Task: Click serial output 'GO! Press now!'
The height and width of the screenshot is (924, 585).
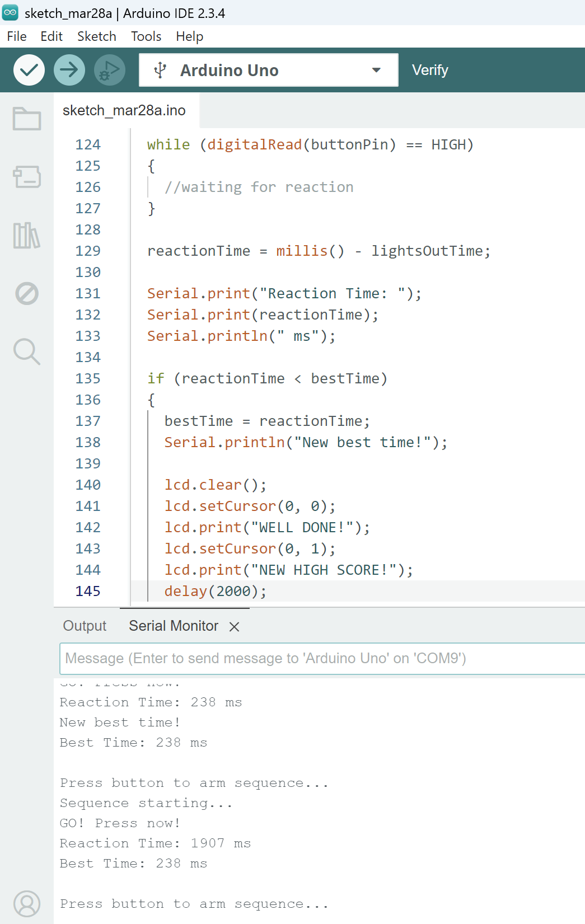Action: 120,823
